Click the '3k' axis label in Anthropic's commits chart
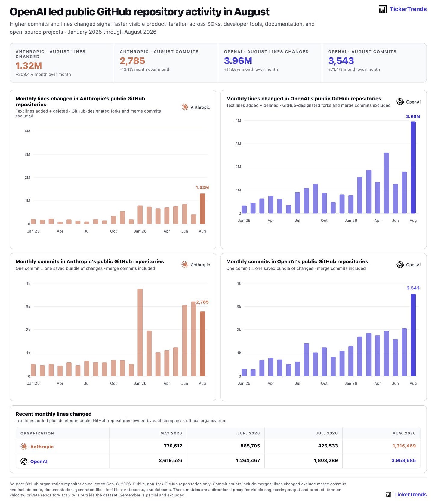 coord(28,307)
